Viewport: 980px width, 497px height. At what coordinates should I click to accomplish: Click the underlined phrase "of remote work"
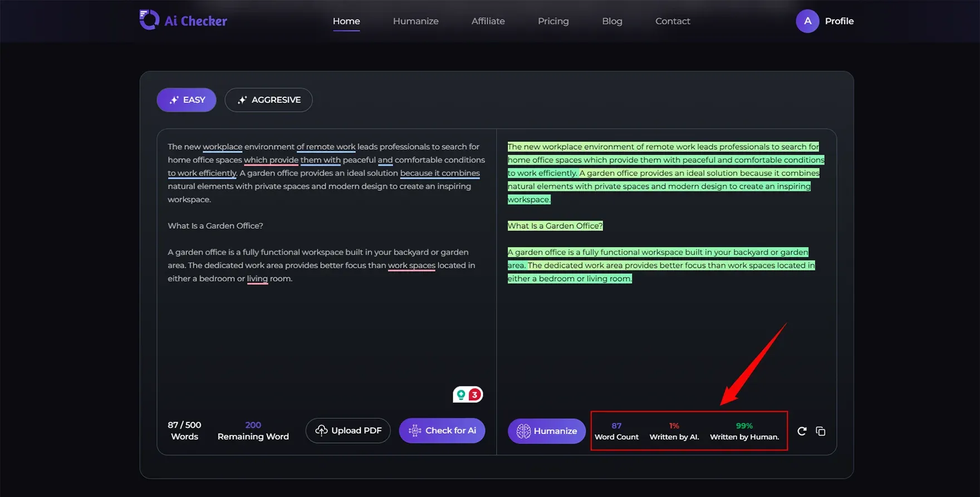326,147
